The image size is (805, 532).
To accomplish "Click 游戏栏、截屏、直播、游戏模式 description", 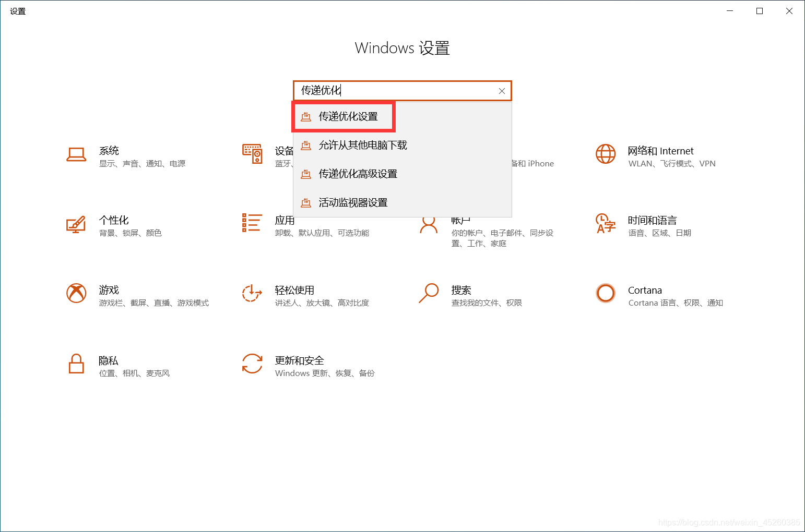I will pyautogui.click(x=154, y=303).
